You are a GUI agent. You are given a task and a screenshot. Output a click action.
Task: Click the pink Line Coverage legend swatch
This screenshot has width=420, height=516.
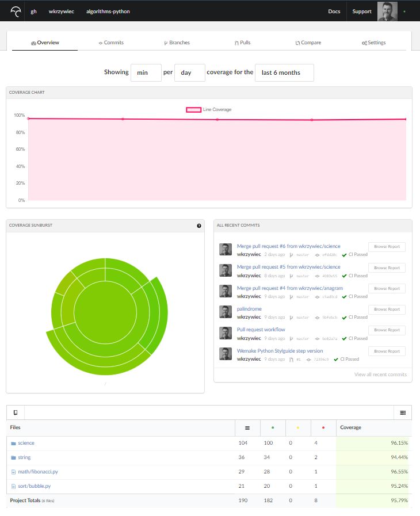193,109
